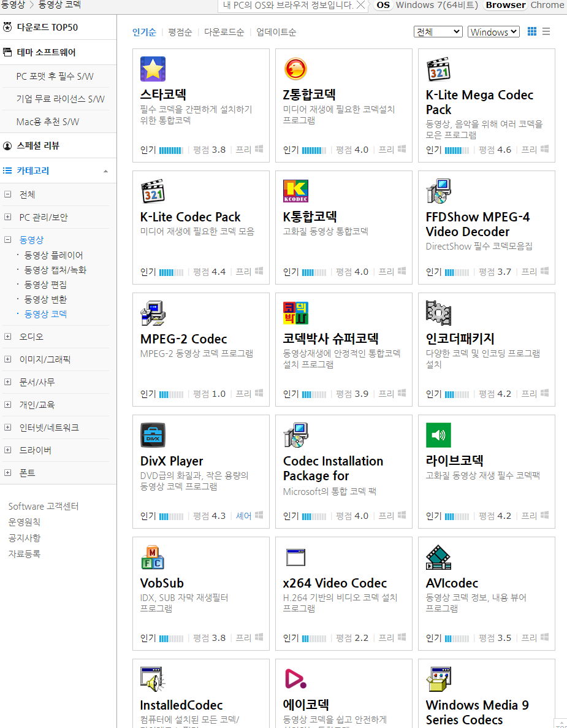Screen dimensions: 567x728
Task: Close the OS and browser info notice
Action: [360, 5]
